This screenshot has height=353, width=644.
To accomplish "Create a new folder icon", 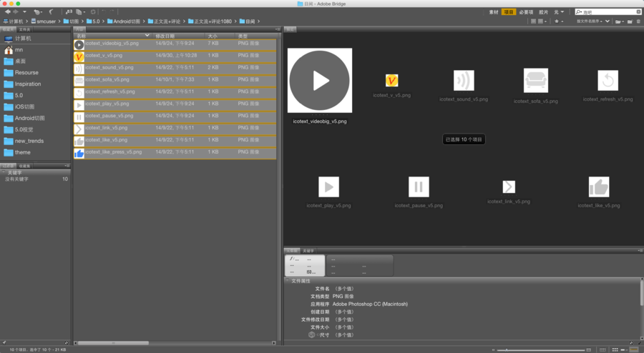I will pos(630,21).
